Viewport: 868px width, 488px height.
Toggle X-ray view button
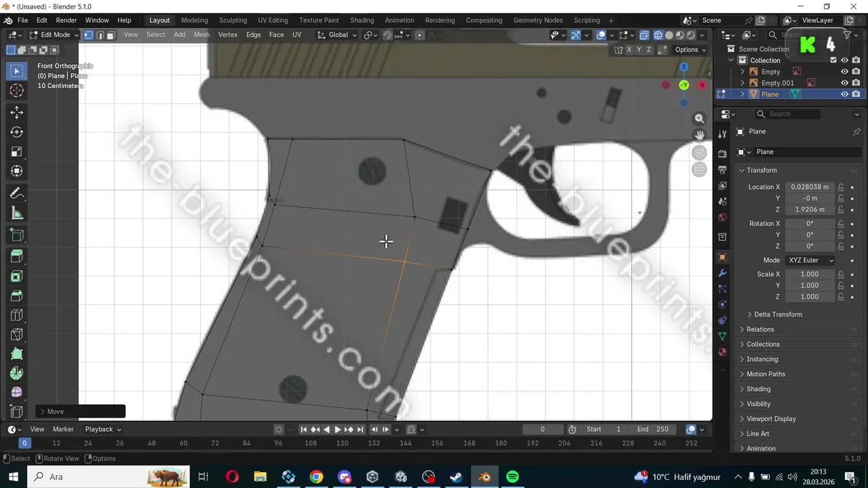(644, 35)
